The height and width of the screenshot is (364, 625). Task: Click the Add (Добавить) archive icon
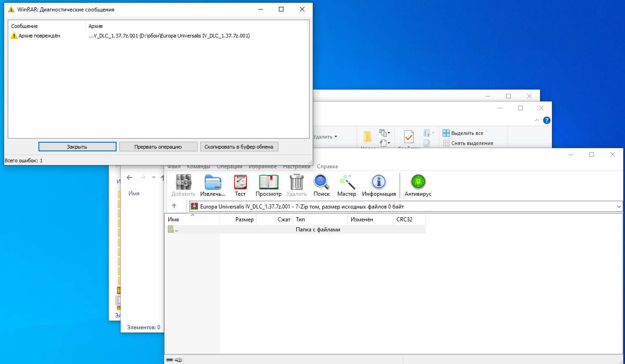pos(183,182)
